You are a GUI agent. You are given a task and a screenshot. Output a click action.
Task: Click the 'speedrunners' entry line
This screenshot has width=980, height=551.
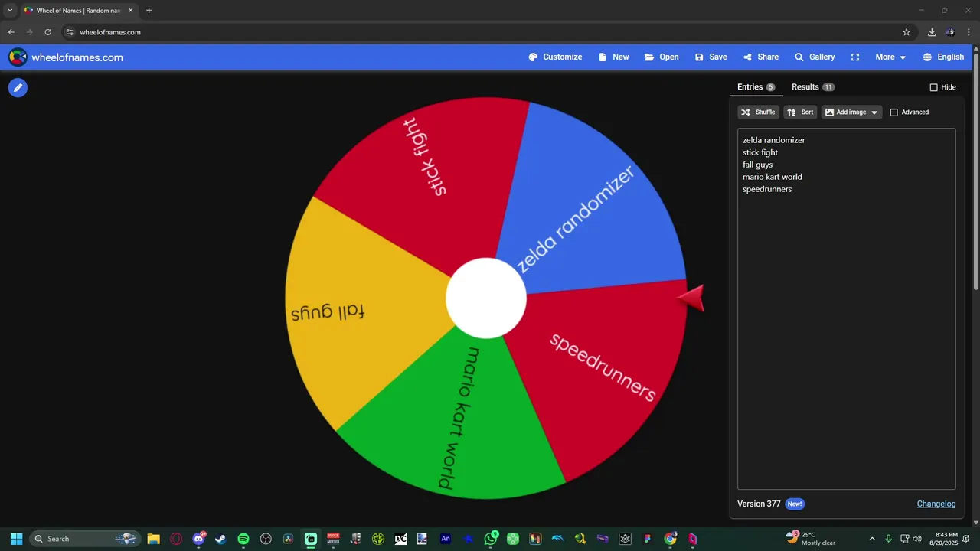click(766, 189)
